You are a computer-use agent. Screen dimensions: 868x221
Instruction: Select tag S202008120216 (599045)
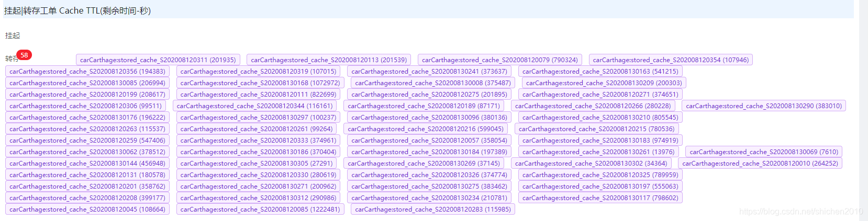click(426, 129)
